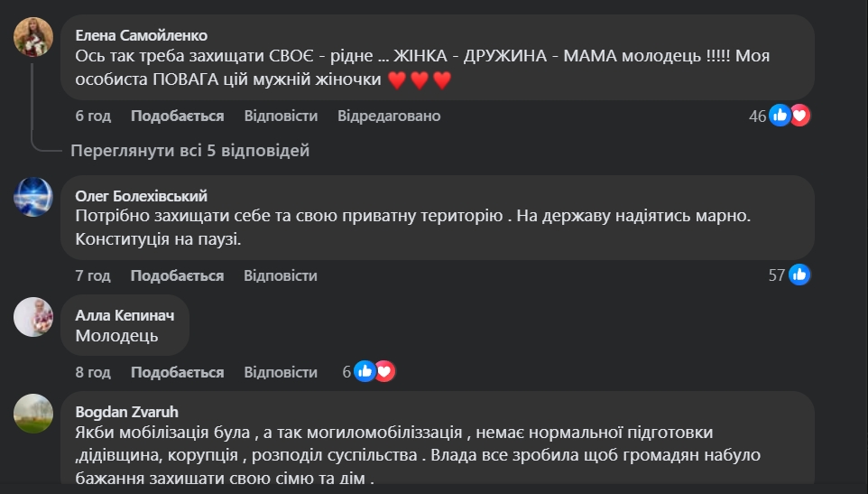Like Алла Кепинач's comment via Подобається
Screen dimensions: 868x494
[x=177, y=372]
